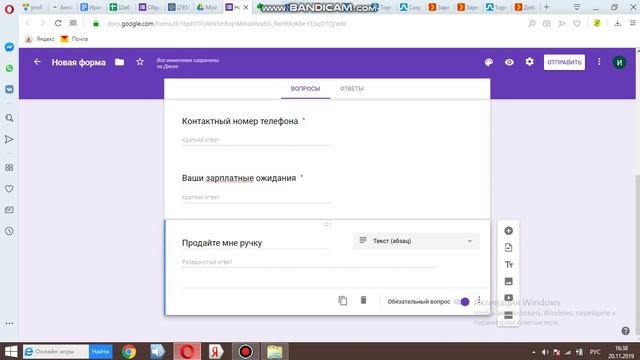Open form settings gear
Image resolution: width=640 pixels, height=360 pixels.
pyautogui.click(x=529, y=62)
